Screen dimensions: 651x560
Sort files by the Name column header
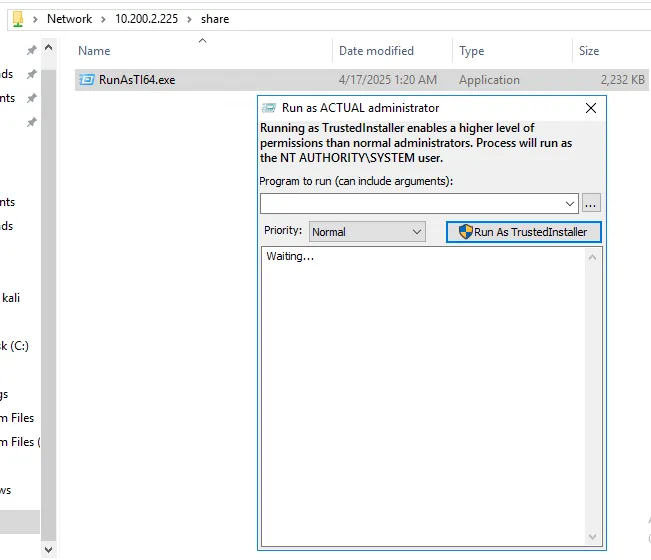click(94, 51)
